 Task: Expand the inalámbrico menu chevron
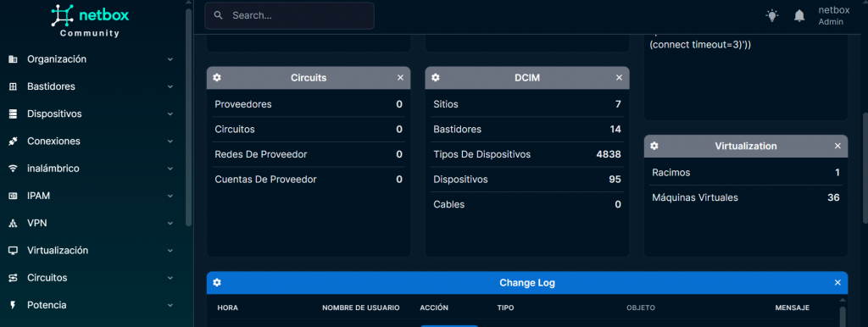coord(170,169)
